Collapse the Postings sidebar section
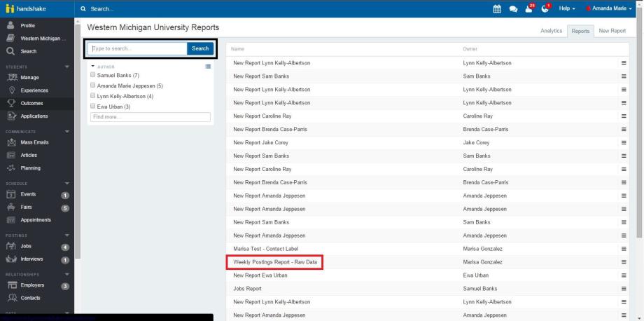644x321 pixels. [67, 235]
